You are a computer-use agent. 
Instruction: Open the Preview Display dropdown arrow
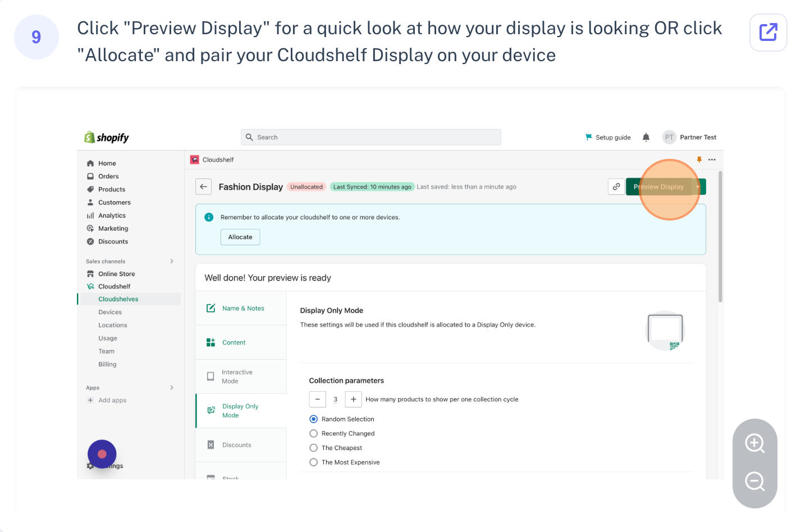click(x=698, y=187)
